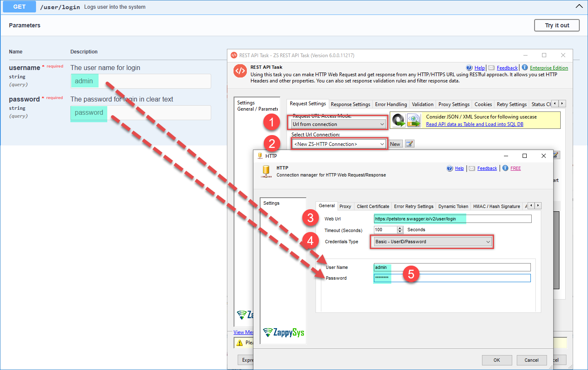Image resolution: width=588 pixels, height=370 pixels.
Task: Switch to the Dynamic Token tab
Action: [453, 206]
